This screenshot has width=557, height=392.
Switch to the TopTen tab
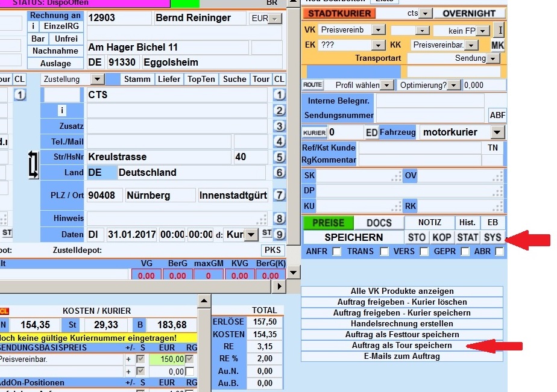(201, 79)
